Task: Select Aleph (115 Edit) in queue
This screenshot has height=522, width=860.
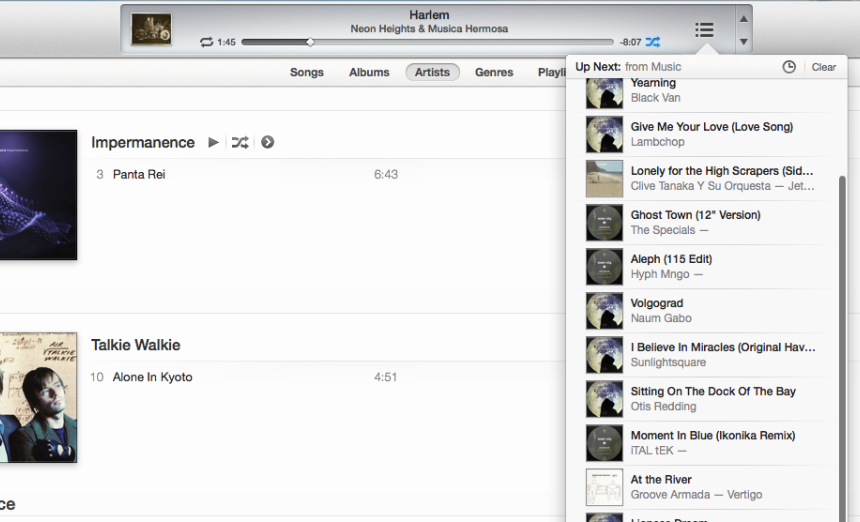Action: (x=708, y=266)
